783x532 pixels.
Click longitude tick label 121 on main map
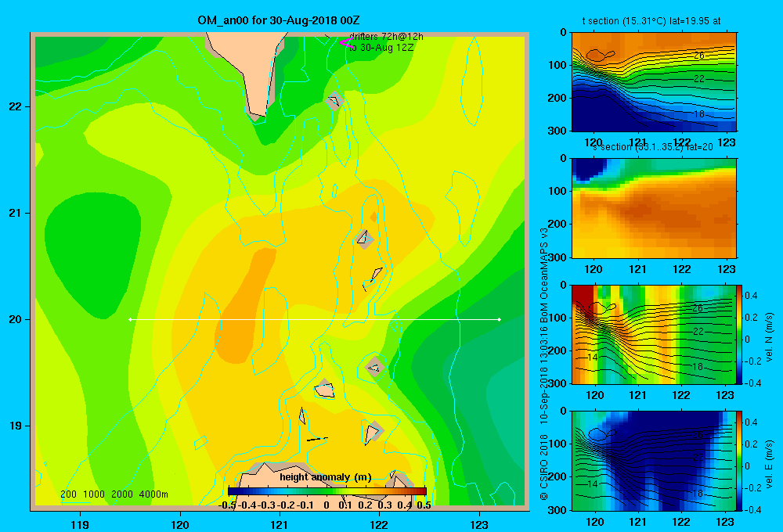[280, 524]
